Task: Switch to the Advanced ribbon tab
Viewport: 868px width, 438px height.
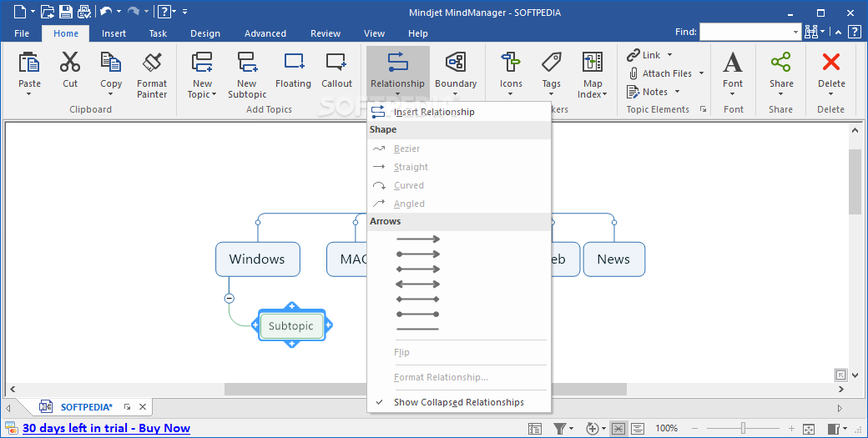Action: [x=265, y=33]
